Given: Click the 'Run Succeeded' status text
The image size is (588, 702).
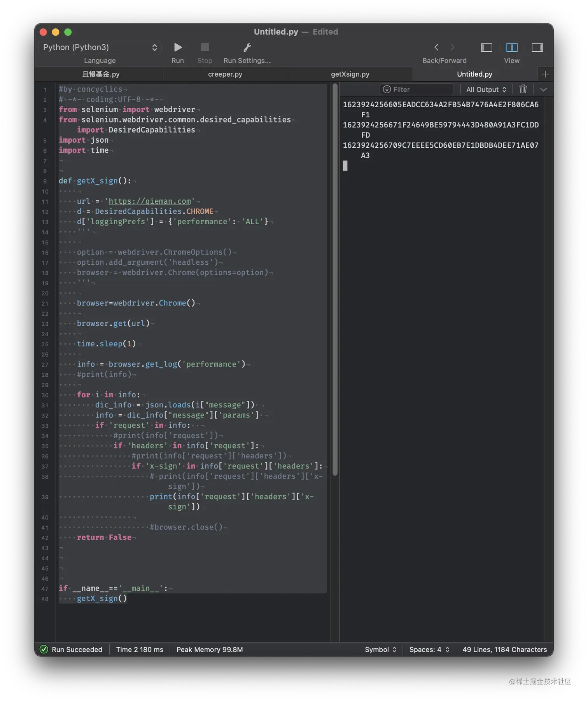Looking at the screenshot, I should (x=77, y=650).
